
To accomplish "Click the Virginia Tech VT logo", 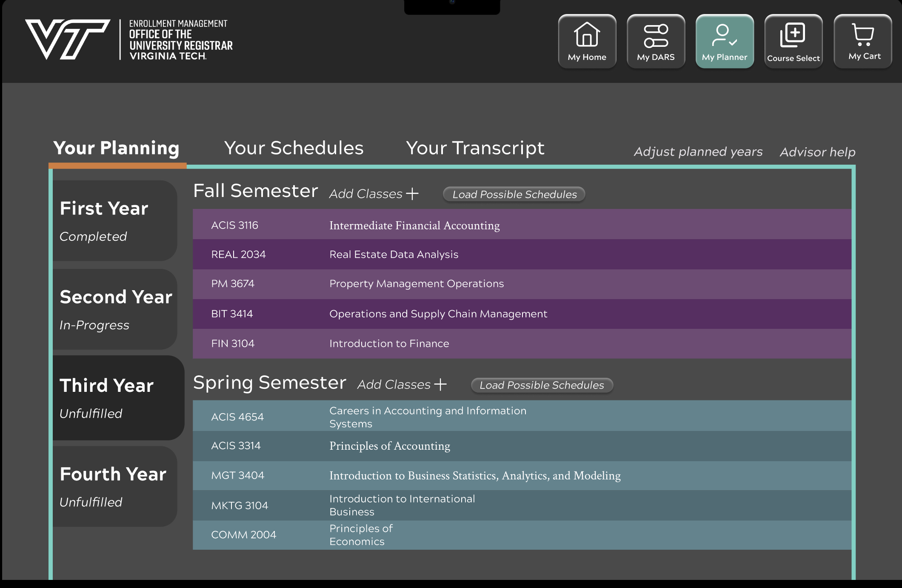I will click(x=67, y=39).
